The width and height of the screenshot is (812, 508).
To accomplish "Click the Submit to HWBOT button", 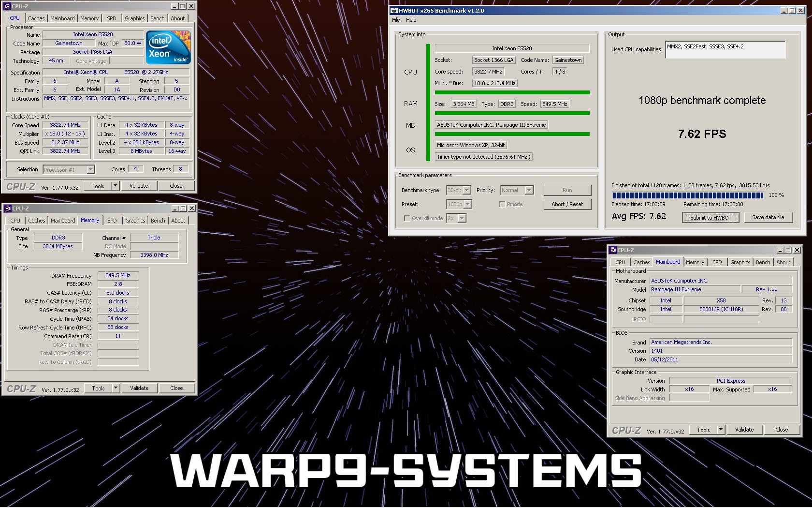I will click(710, 218).
